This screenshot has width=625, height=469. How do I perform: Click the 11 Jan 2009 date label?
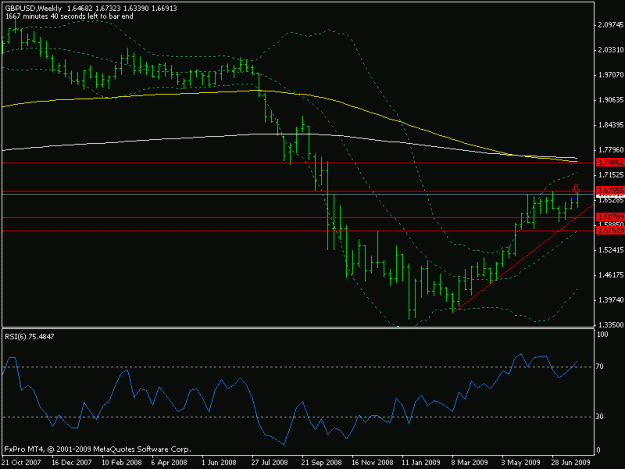pos(421,463)
